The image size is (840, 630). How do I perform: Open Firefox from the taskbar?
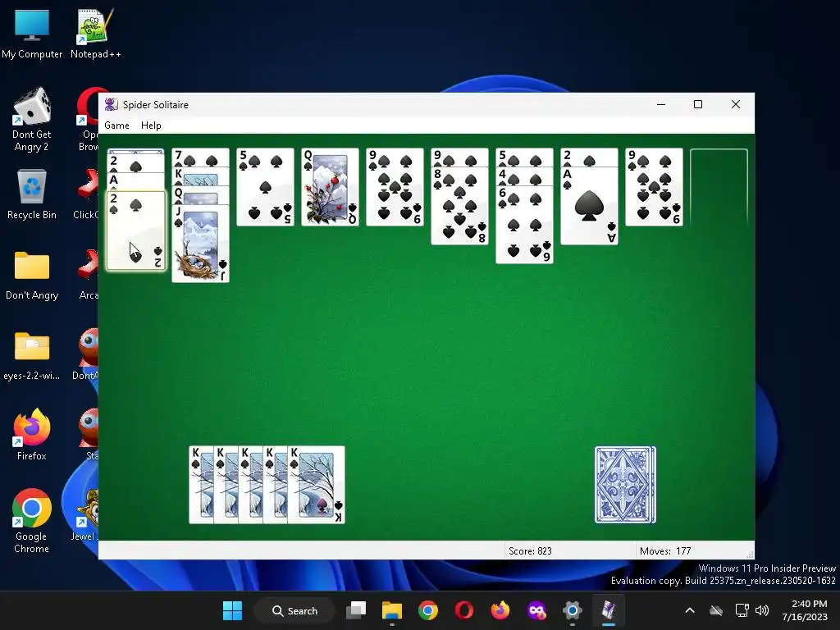pos(500,610)
